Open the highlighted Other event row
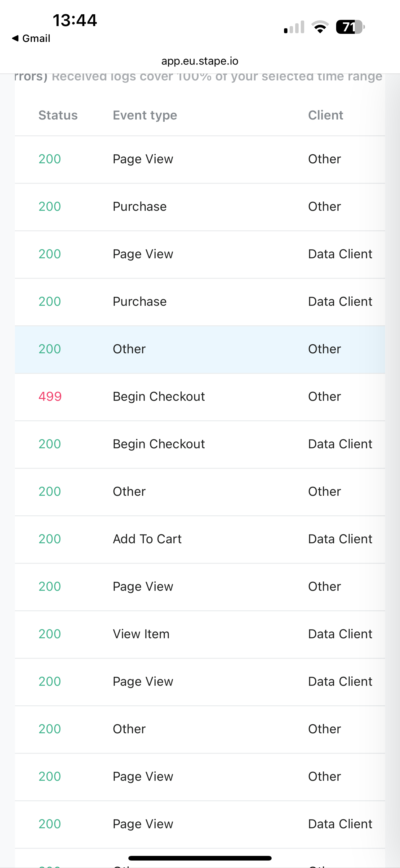The height and width of the screenshot is (868, 400). (200, 350)
